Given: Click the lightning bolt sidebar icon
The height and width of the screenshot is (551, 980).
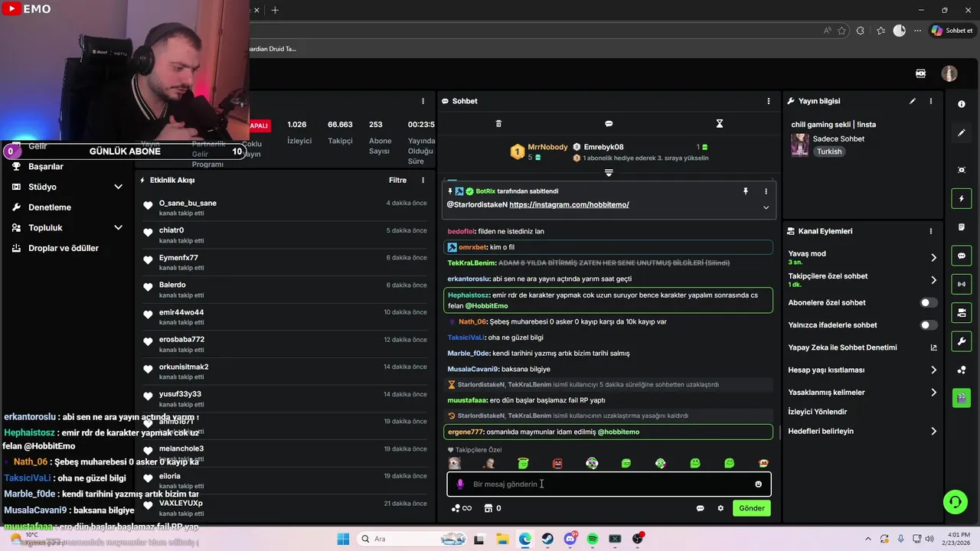Looking at the screenshot, I should 962,199.
